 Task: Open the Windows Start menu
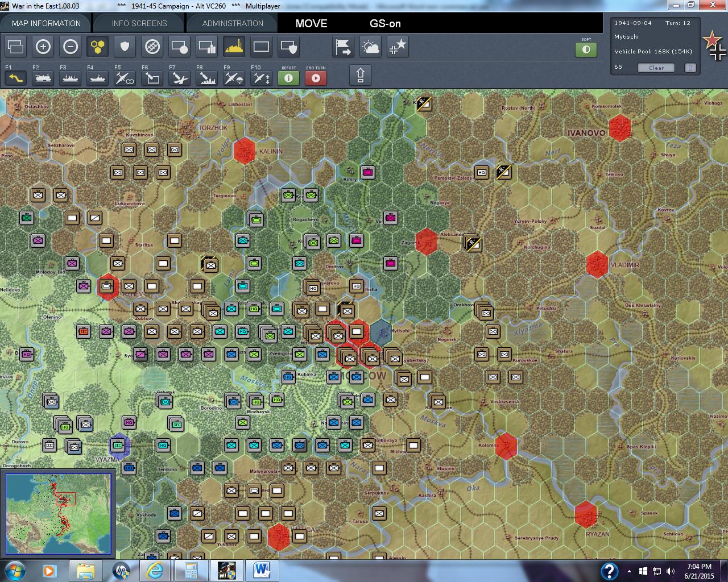click(x=14, y=571)
